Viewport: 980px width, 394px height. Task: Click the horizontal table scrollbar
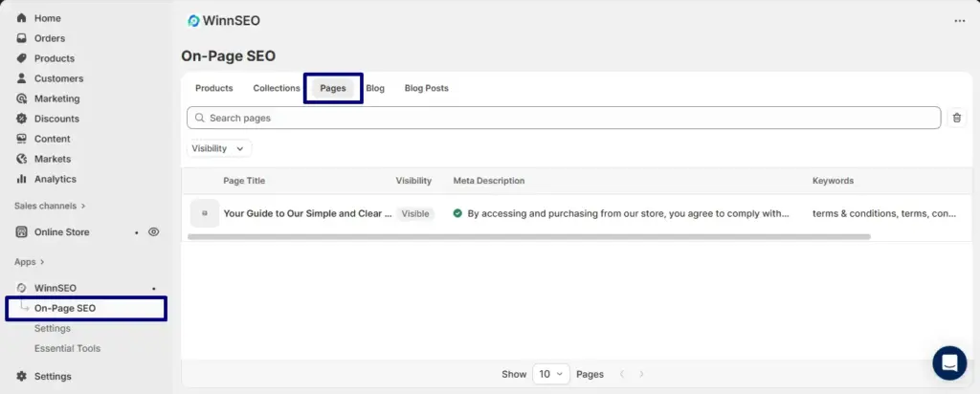tap(528, 236)
